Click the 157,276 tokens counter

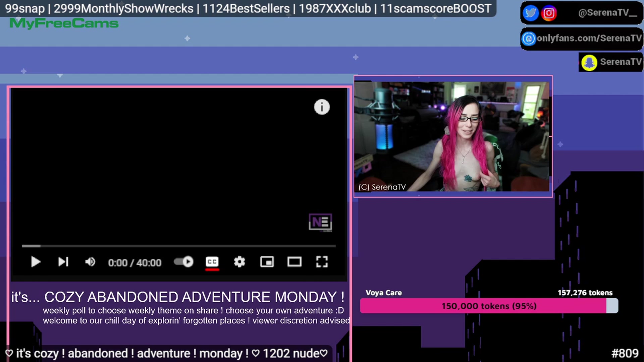pos(585,293)
